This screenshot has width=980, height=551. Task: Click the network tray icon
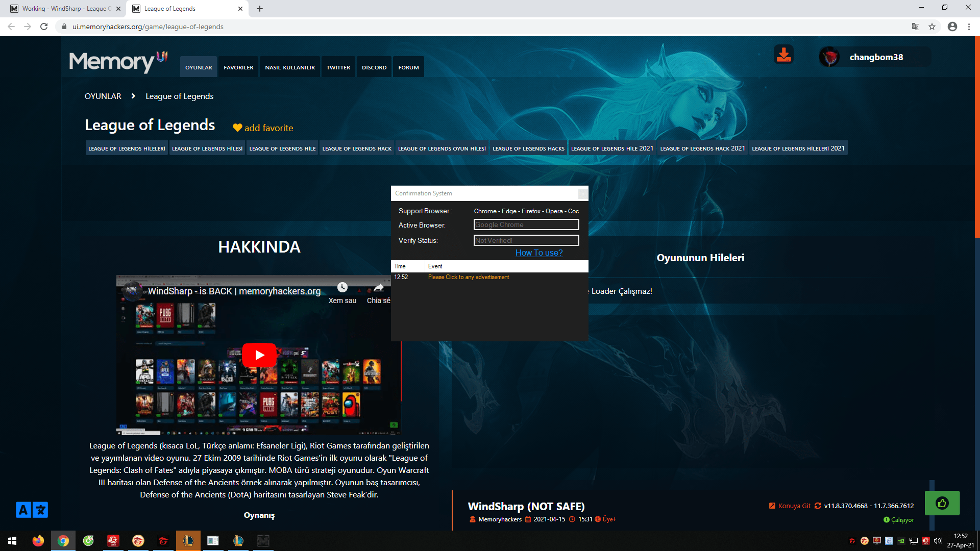point(914,541)
